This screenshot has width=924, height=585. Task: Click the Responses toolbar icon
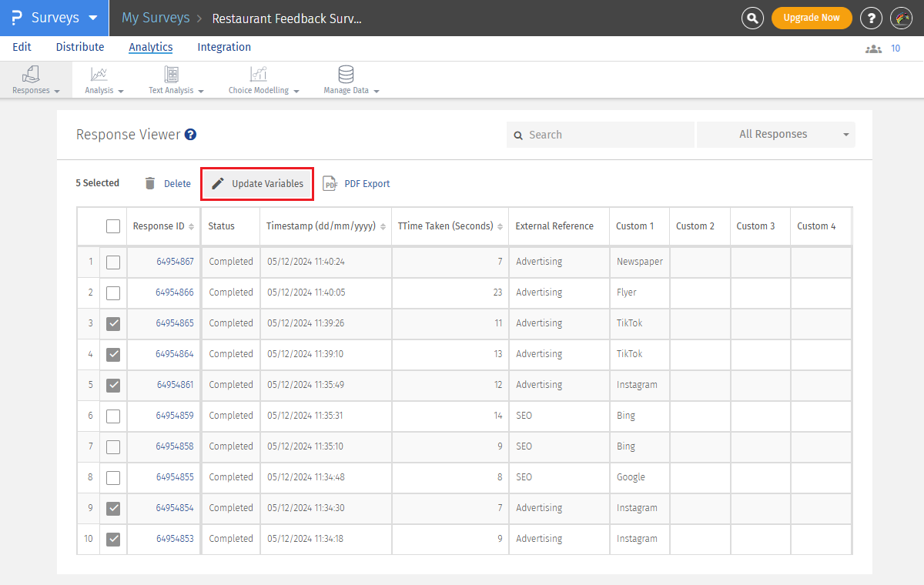tap(32, 75)
